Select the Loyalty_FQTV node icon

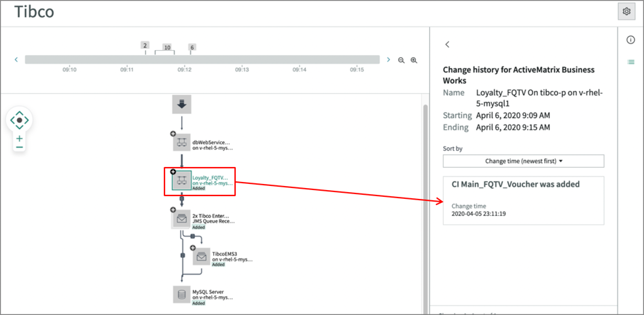[182, 181]
